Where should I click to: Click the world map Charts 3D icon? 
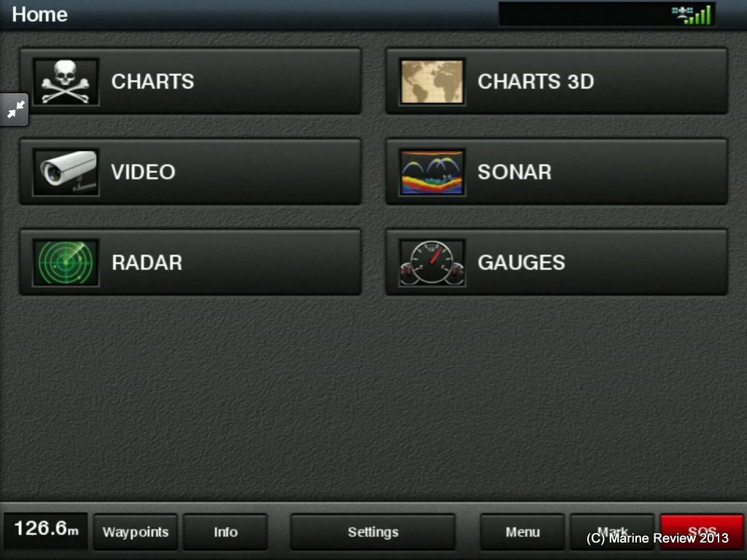point(432,82)
